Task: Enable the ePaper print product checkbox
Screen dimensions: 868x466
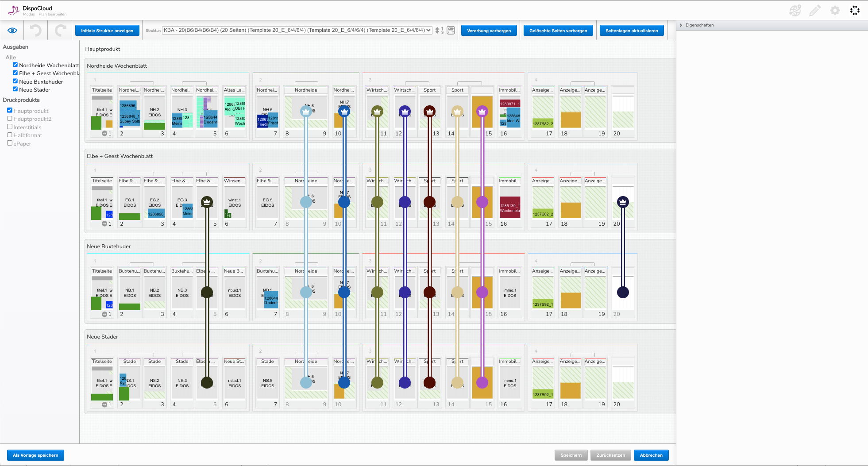Action: tap(10, 143)
